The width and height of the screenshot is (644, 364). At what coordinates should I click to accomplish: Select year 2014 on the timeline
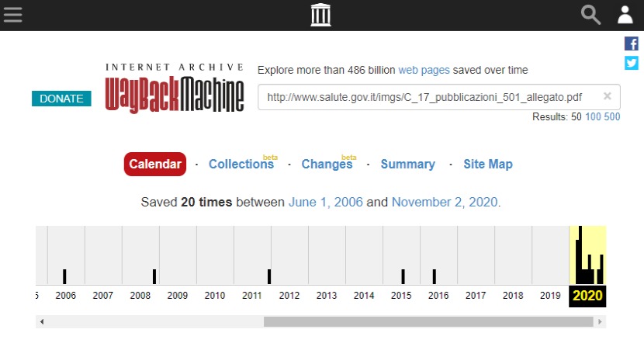[x=364, y=296]
